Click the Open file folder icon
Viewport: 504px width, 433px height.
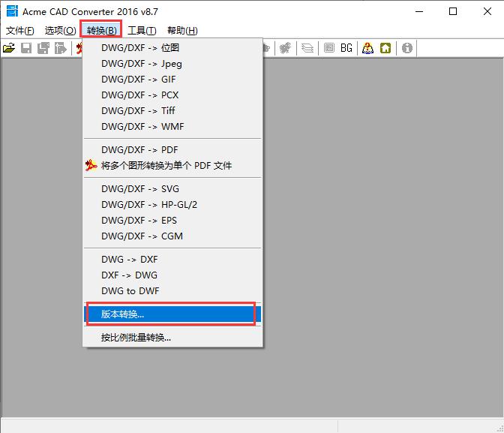point(9,48)
